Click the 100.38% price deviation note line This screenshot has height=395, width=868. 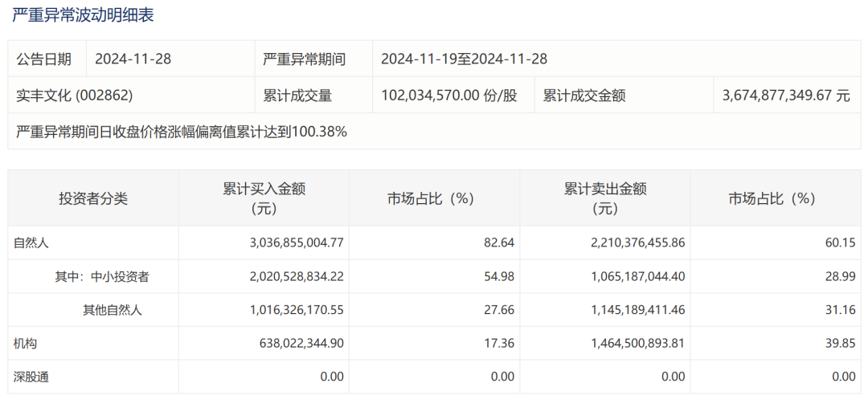point(182,132)
